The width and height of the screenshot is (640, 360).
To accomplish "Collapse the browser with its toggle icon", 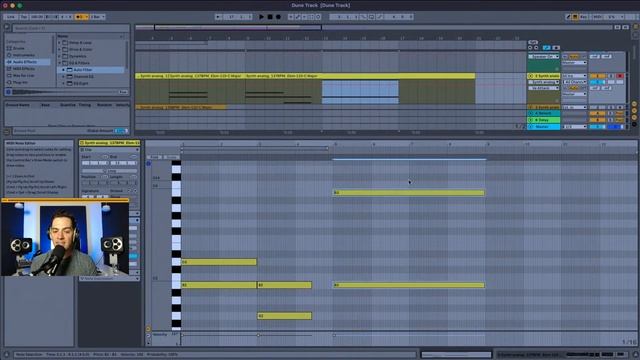I will [x=7, y=28].
